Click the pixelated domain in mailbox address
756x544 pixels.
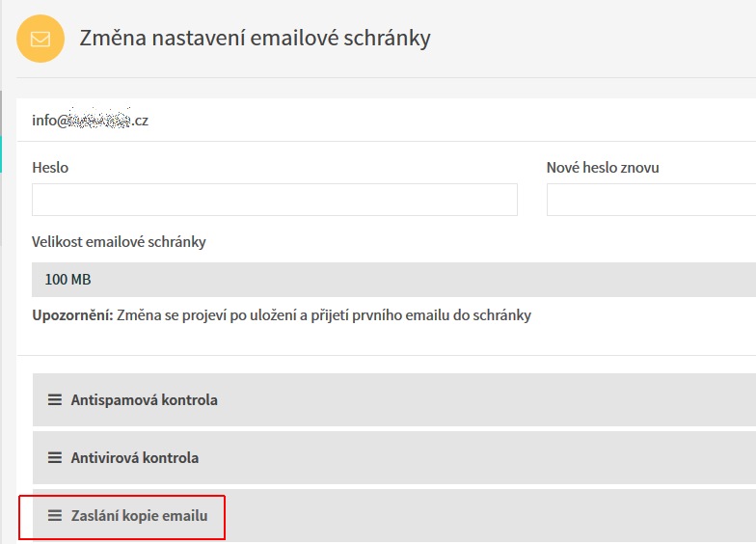(x=98, y=119)
